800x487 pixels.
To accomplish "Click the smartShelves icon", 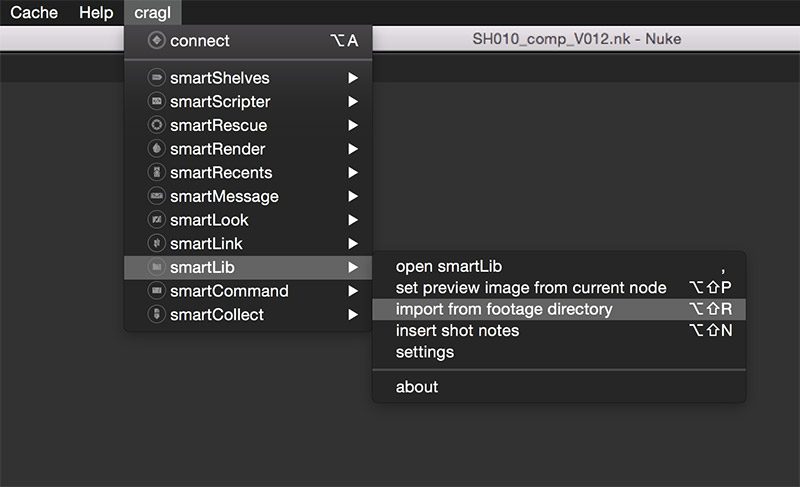I will pos(155,78).
